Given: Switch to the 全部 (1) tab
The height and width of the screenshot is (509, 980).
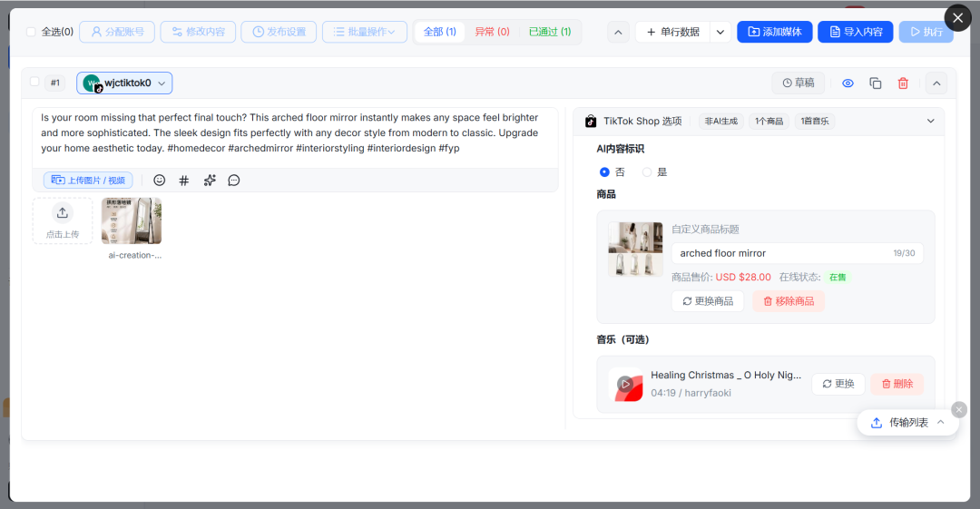Looking at the screenshot, I should 440,32.
